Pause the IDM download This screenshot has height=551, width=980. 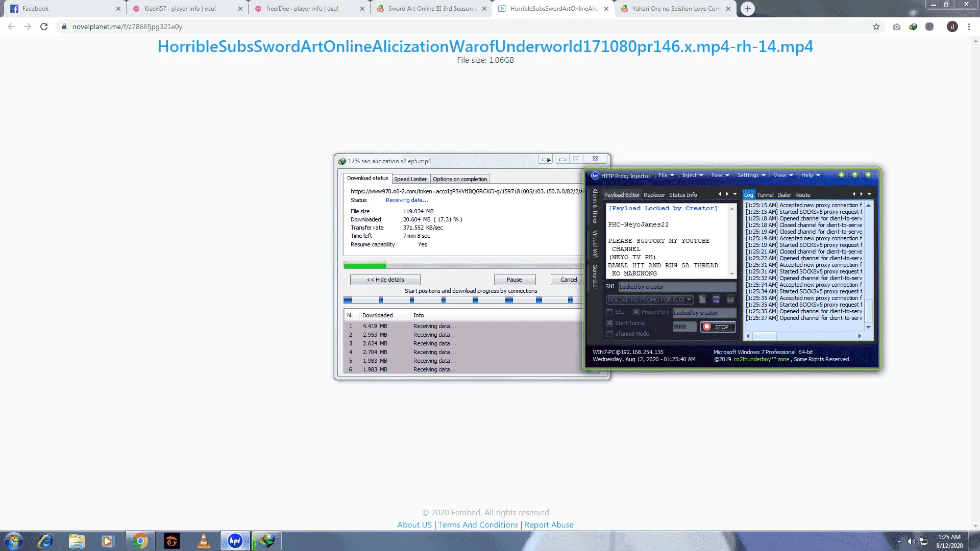tap(514, 280)
